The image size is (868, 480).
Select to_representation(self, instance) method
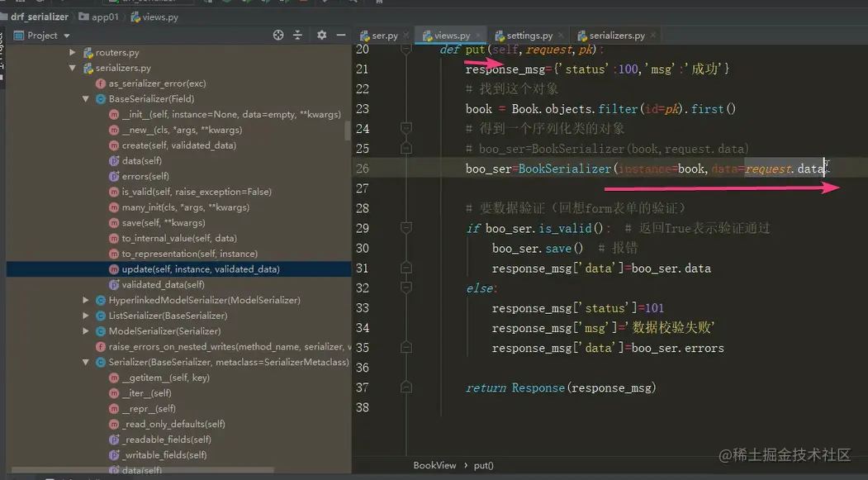tap(189, 254)
